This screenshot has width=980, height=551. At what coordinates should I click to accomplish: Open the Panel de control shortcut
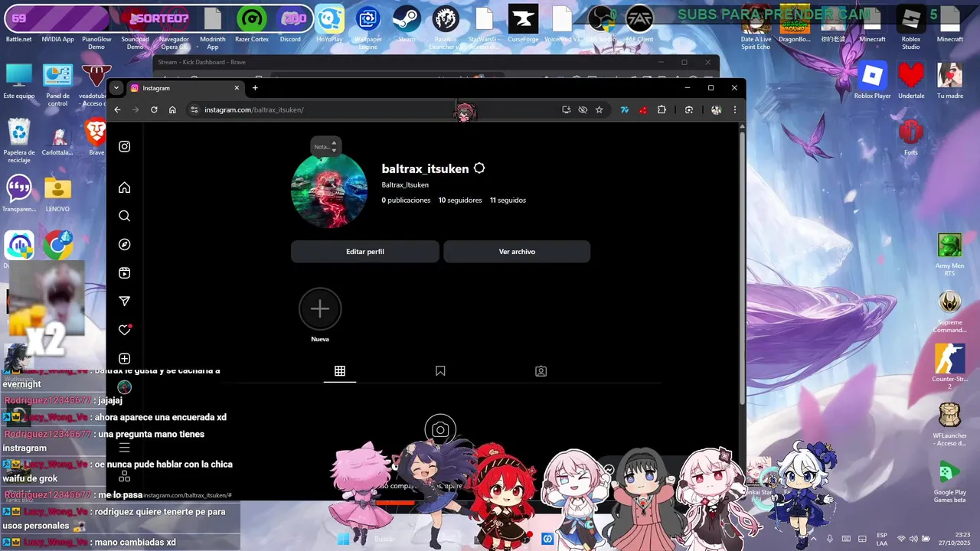tap(57, 84)
